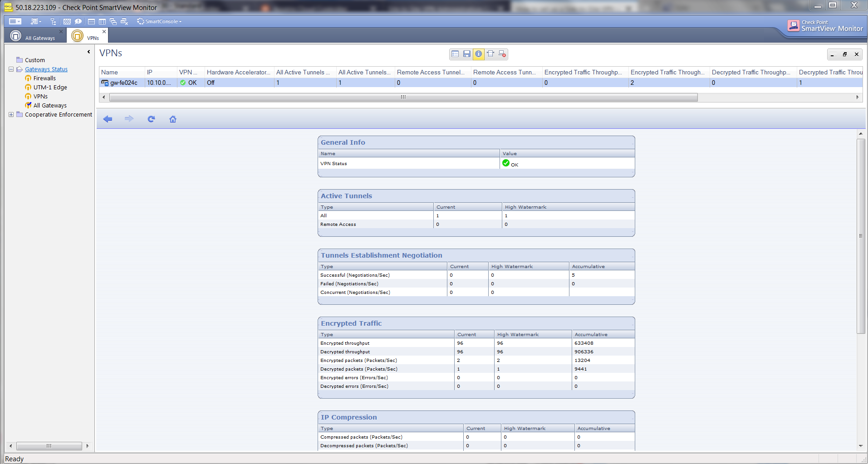868x464 pixels.
Task: Go to home in details navigation
Action: click(x=173, y=119)
